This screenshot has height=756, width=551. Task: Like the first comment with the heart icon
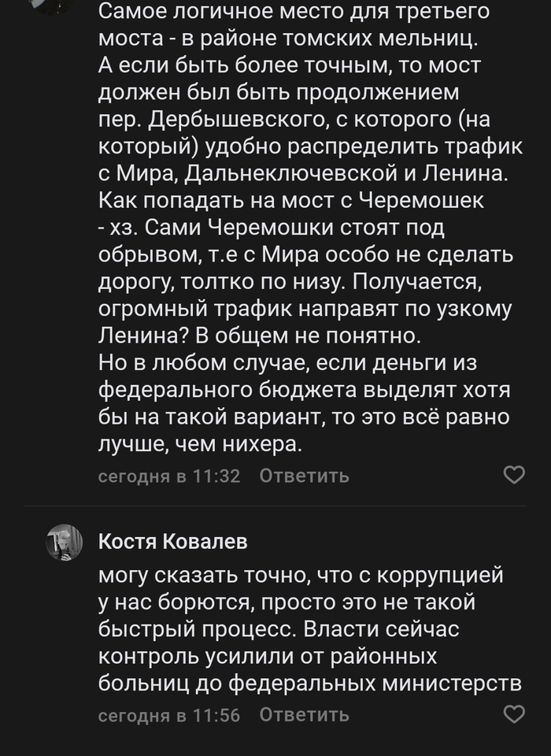(x=516, y=474)
